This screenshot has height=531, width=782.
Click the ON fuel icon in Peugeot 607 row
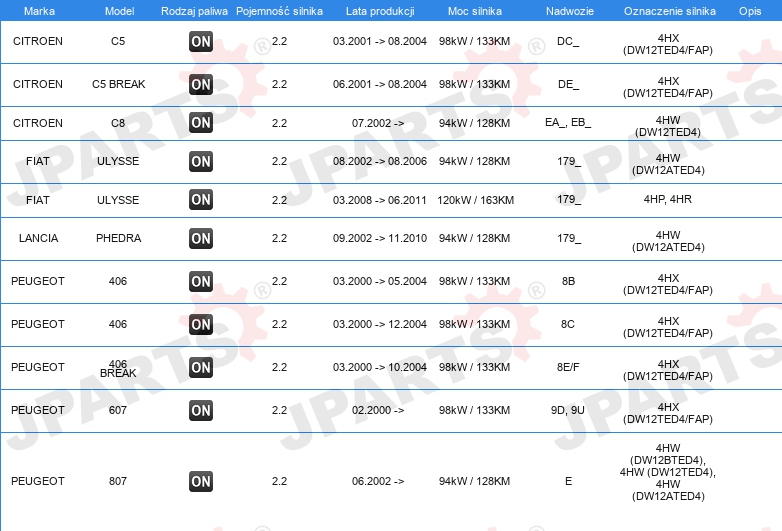(x=201, y=410)
